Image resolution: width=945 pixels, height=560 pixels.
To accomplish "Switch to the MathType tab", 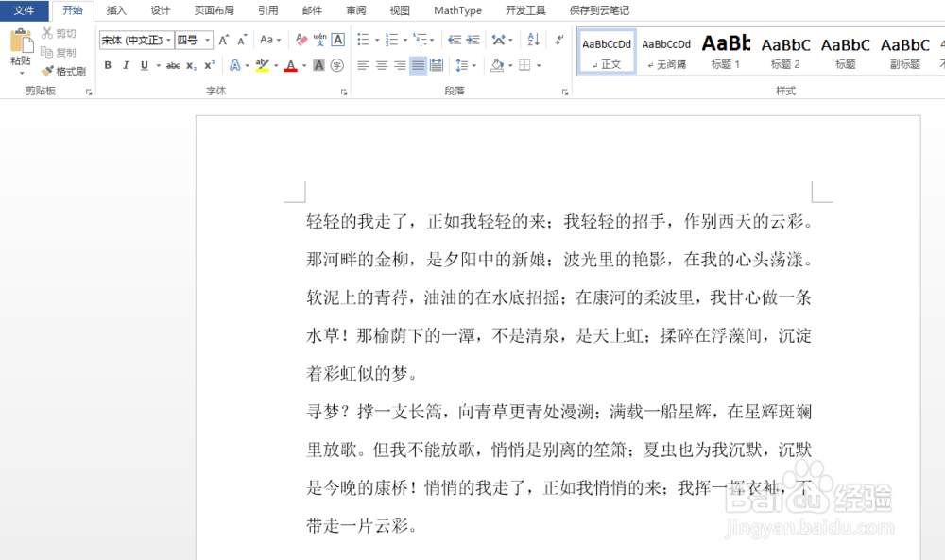I will coord(457,10).
